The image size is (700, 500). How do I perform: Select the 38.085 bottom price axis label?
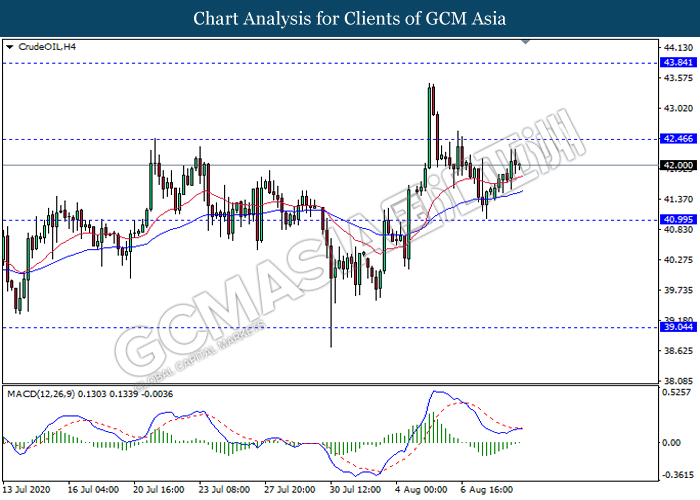677,381
